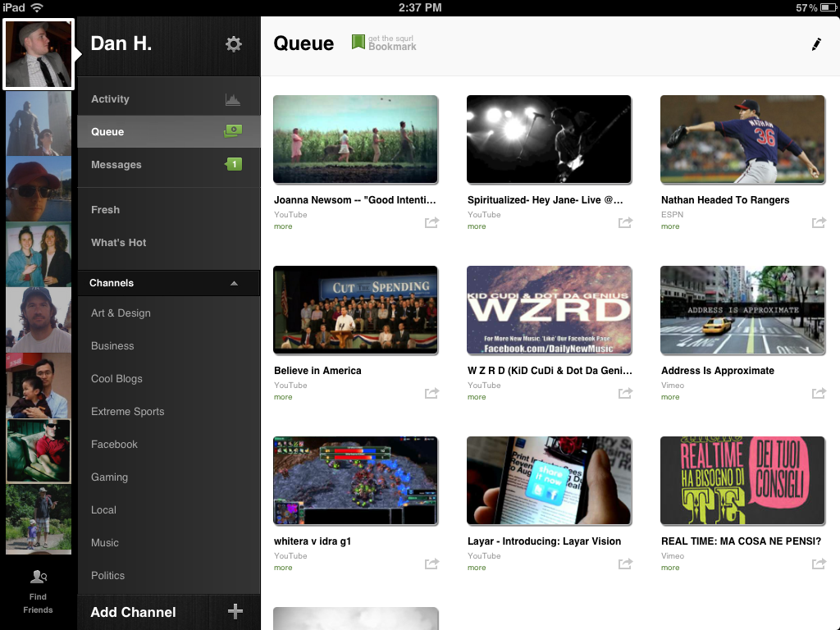Share the W Z R D video
The image size is (840, 630).
(x=625, y=393)
